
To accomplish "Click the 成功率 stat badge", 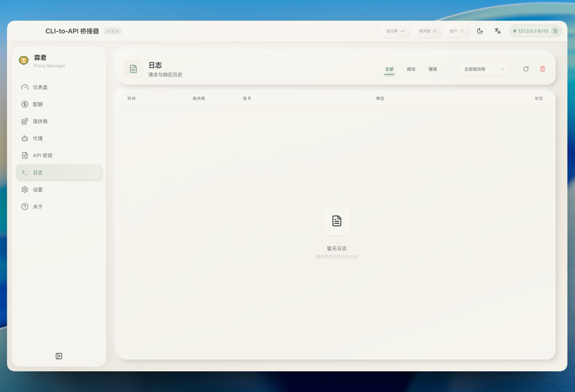I will (x=395, y=31).
